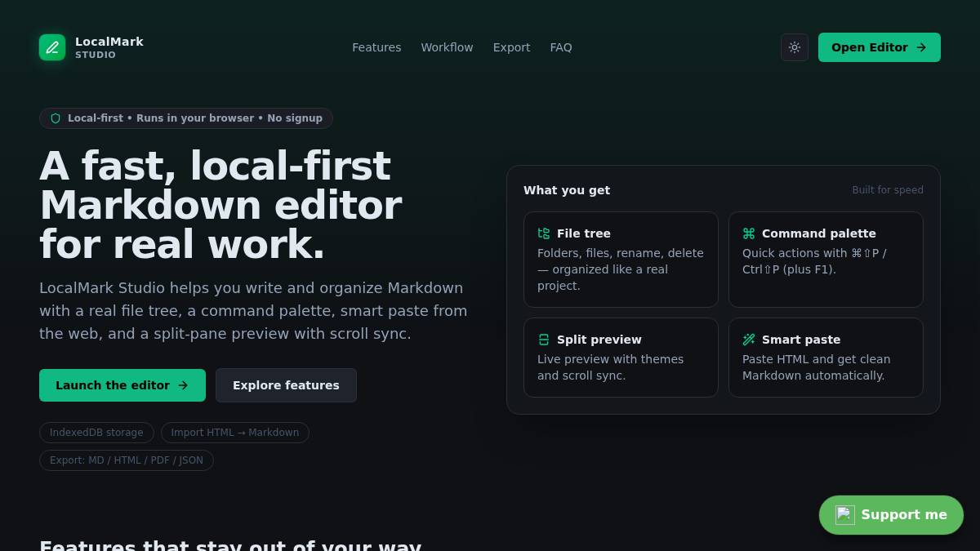
Task: Click the File tree branch icon
Action: click(544, 233)
